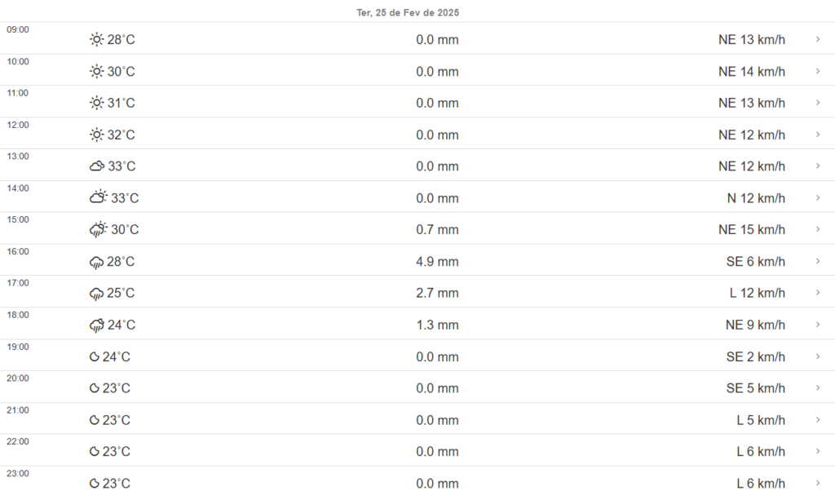Click the rain icon beside 25°C
The height and width of the screenshot is (504, 835).
coord(97,294)
